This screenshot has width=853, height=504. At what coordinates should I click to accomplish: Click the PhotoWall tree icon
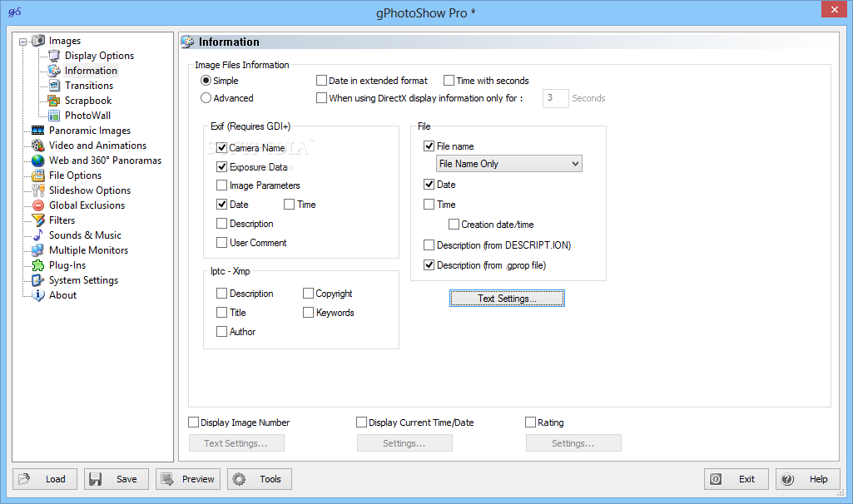point(54,116)
